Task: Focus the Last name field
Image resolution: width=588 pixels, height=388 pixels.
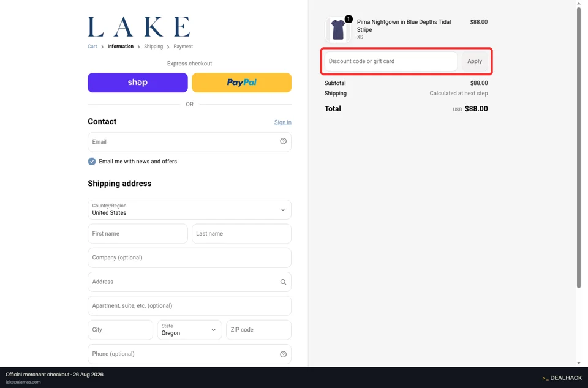Action: pyautogui.click(x=241, y=234)
